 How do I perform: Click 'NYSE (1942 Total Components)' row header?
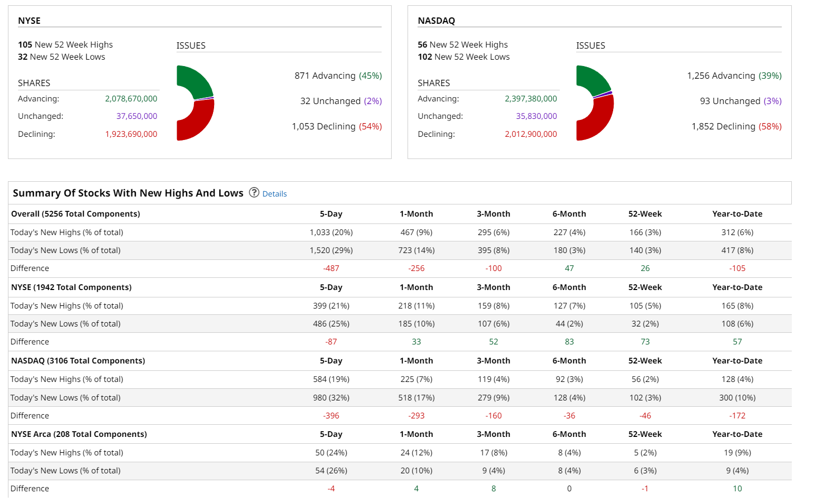[71, 287]
